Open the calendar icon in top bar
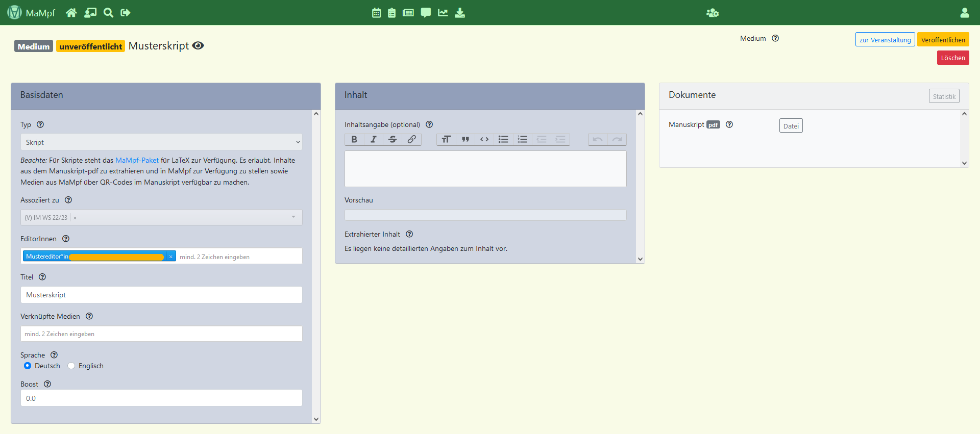The width and height of the screenshot is (980, 434). point(376,13)
